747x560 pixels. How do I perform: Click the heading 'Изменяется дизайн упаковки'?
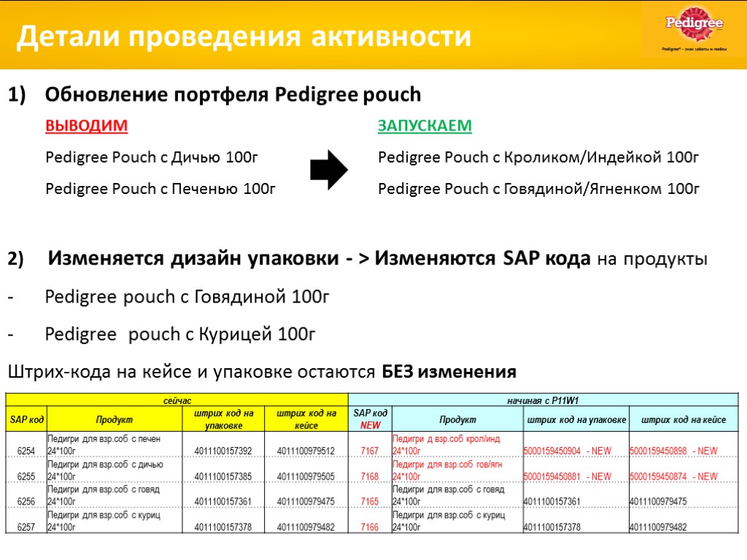click(x=193, y=258)
